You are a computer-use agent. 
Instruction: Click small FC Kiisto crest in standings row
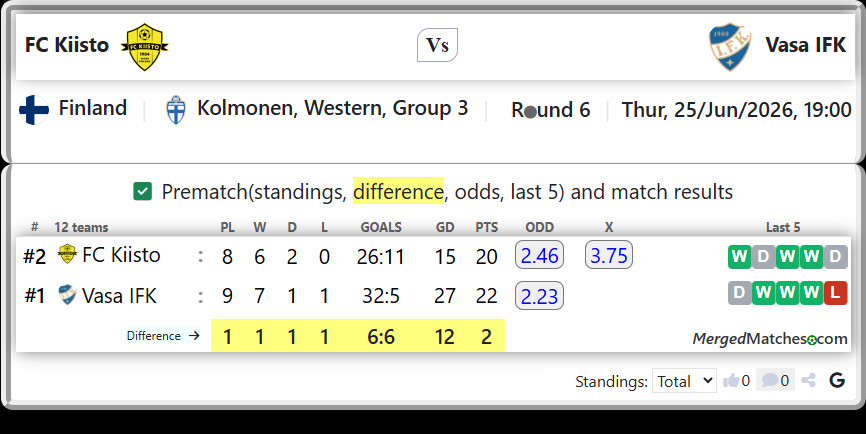(67, 254)
